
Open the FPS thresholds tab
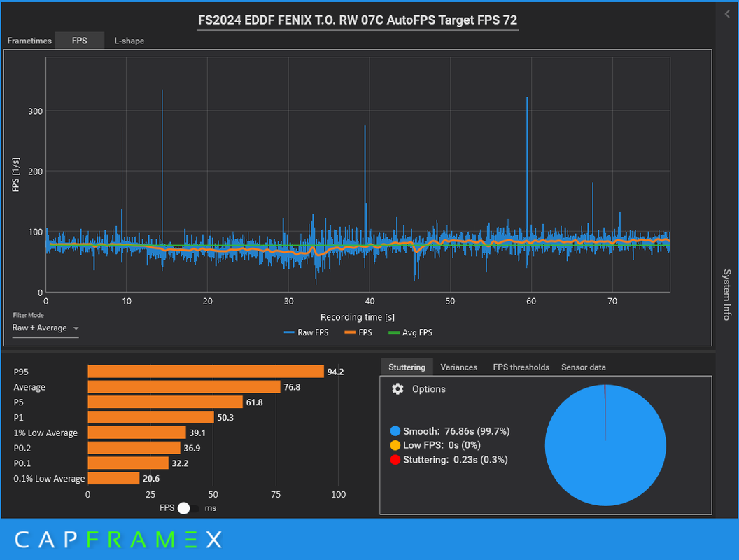point(521,367)
